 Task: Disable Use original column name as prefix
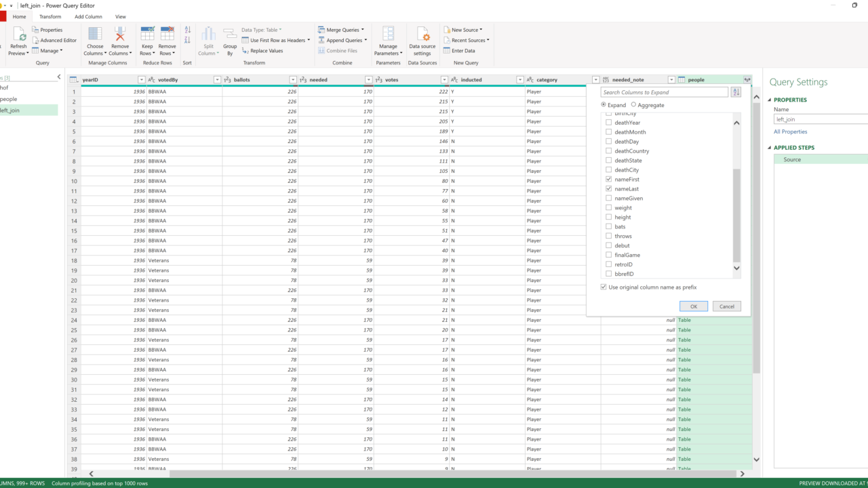pos(604,287)
